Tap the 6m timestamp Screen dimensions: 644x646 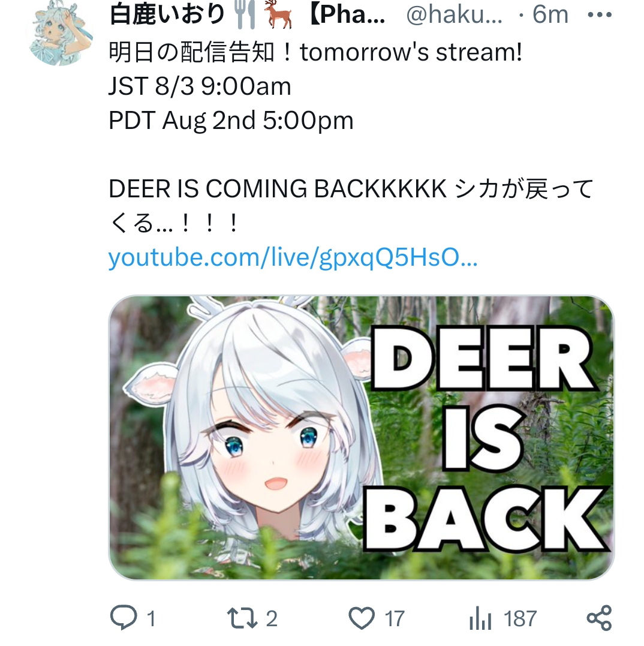[x=550, y=15]
